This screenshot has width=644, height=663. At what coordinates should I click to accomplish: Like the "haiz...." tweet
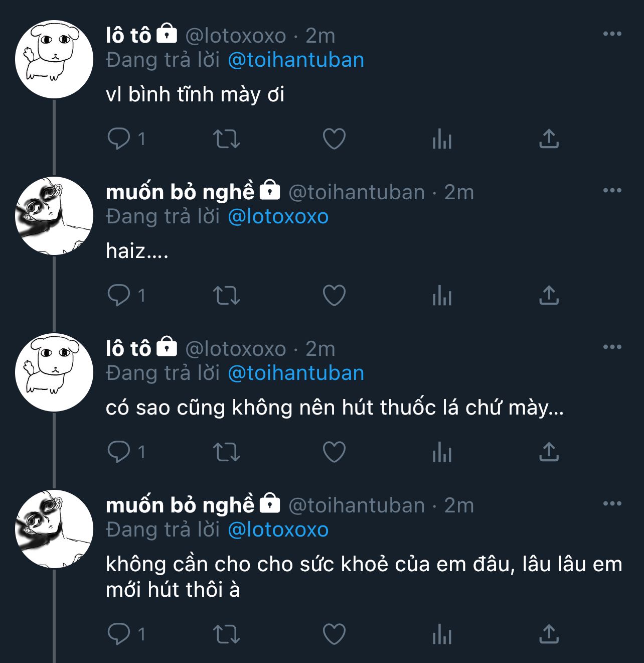334,296
